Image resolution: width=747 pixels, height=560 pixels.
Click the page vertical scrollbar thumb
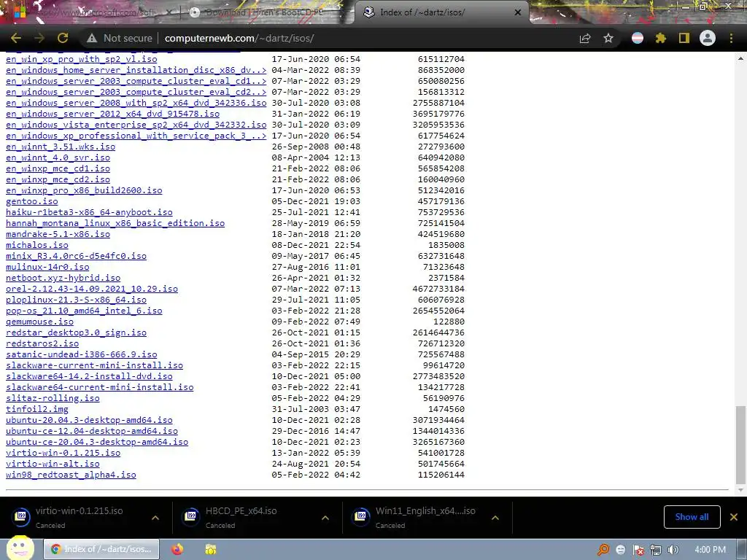coord(740,444)
